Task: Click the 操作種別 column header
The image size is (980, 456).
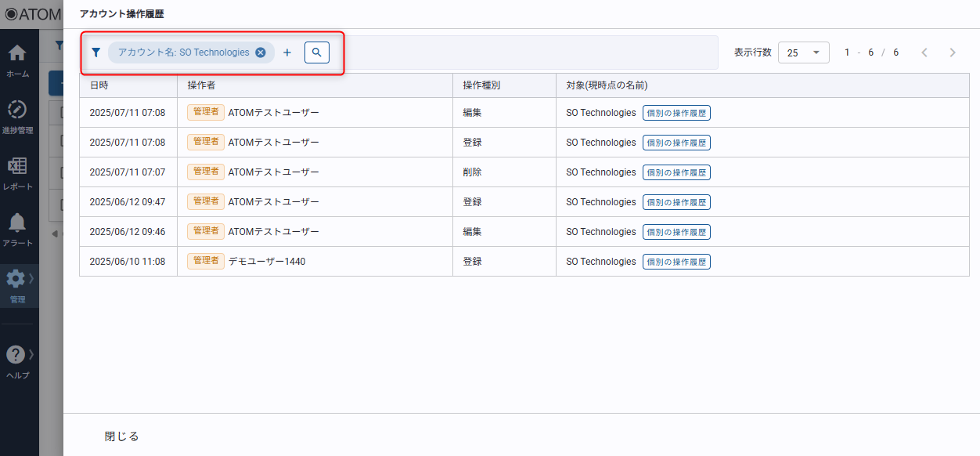Action: [x=481, y=85]
